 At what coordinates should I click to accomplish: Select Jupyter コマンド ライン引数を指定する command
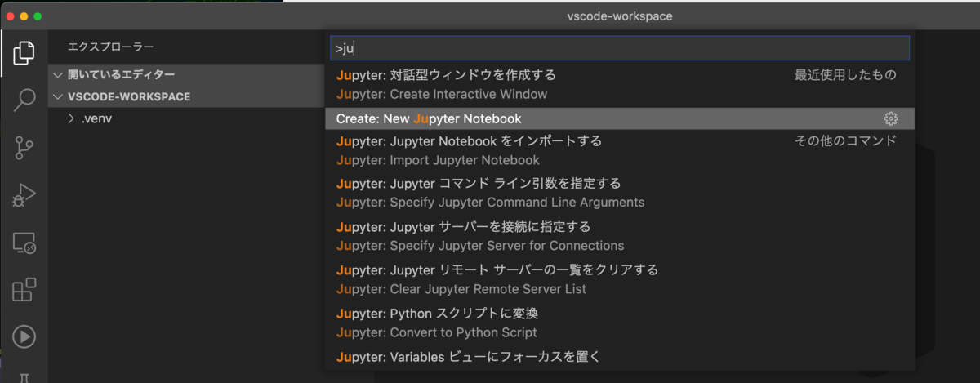(x=619, y=193)
